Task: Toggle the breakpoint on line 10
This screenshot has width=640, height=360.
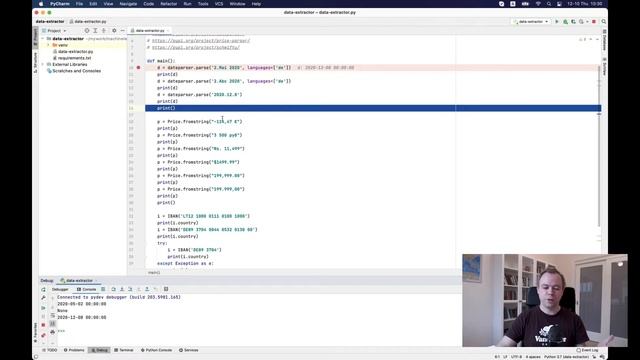Action: pyautogui.click(x=138, y=67)
